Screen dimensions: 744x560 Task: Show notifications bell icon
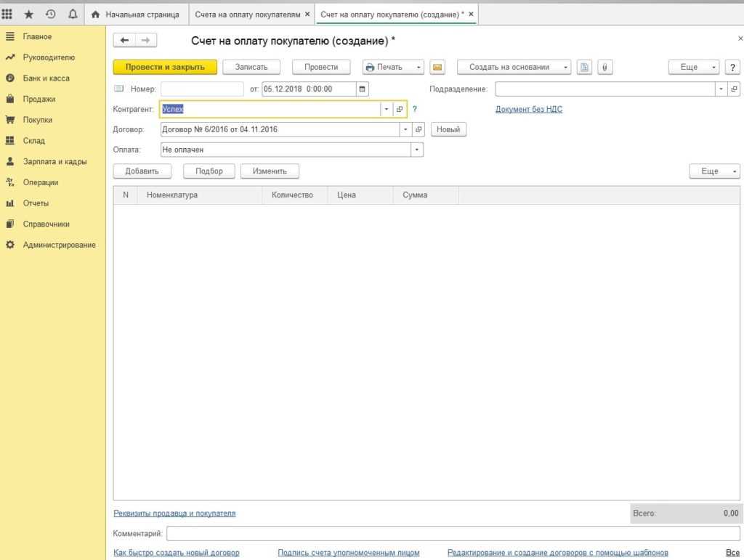point(72,14)
